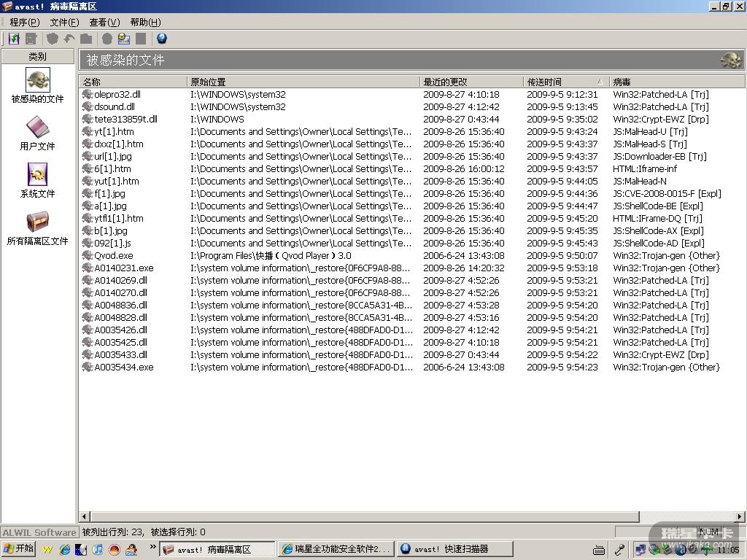Screen dimensions: 747x560
Task: Select the yut[1].htm file row
Action: point(411,181)
